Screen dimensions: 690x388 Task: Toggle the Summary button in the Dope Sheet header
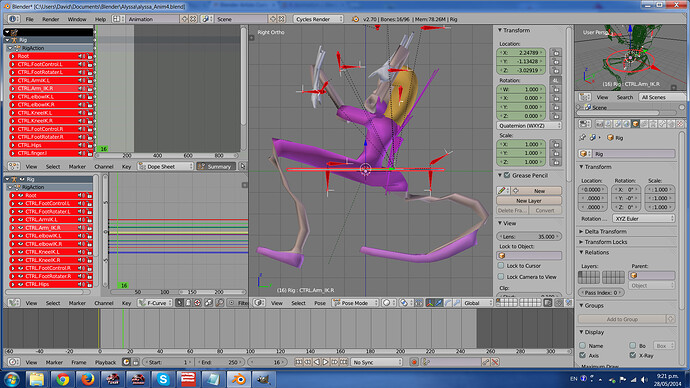(x=216, y=166)
